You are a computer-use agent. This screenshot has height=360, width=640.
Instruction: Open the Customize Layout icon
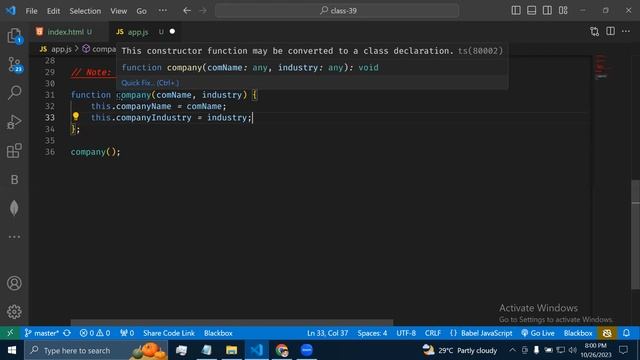pyautogui.click(x=563, y=11)
